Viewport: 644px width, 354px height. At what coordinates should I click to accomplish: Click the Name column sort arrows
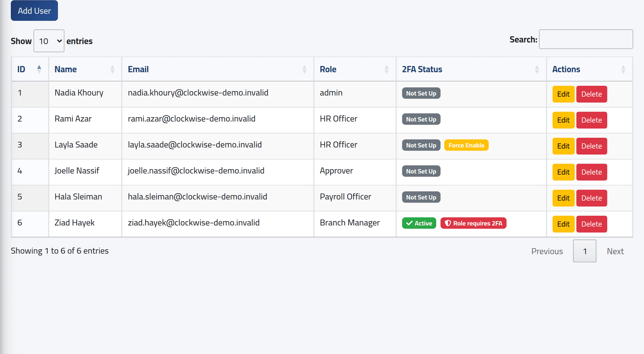(x=113, y=69)
